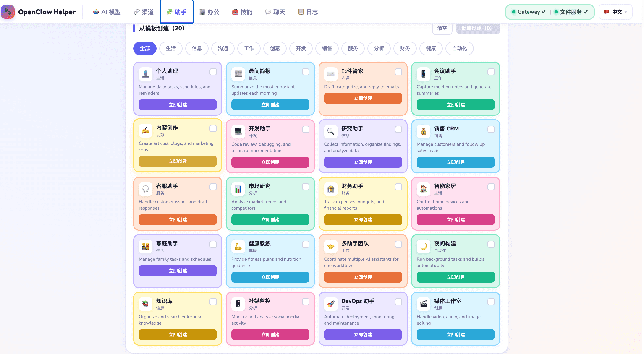Filter templates by 开发 category

pos(301,48)
